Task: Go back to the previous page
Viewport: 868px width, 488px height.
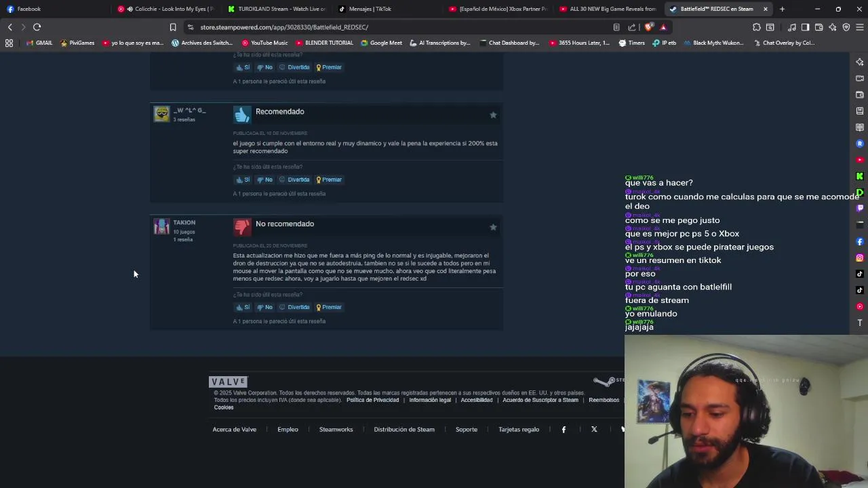Action: 9,27
